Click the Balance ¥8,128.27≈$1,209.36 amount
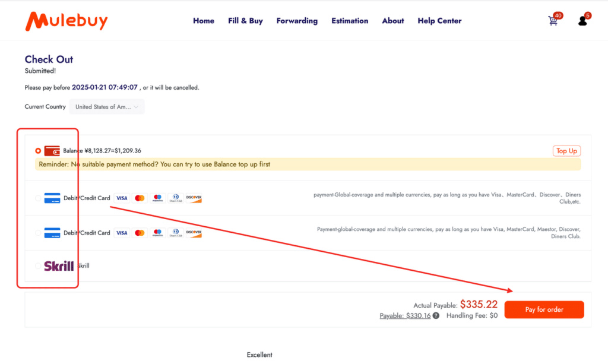The image size is (608, 364). pos(102,151)
